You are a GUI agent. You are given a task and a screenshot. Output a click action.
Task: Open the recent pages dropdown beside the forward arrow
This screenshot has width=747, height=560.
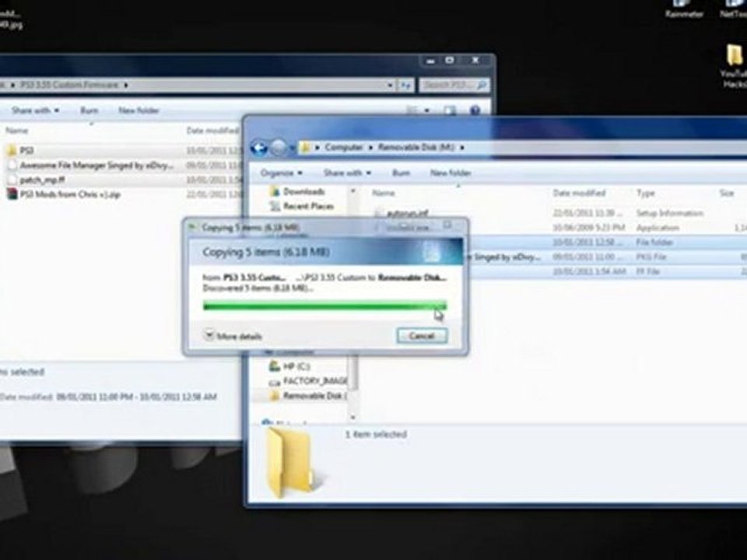(x=292, y=148)
